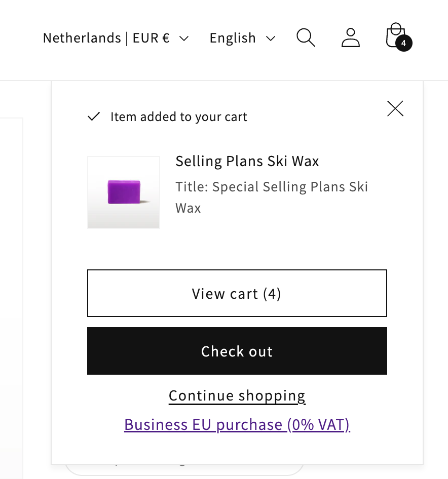Click the chevron beside English

[x=270, y=38]
